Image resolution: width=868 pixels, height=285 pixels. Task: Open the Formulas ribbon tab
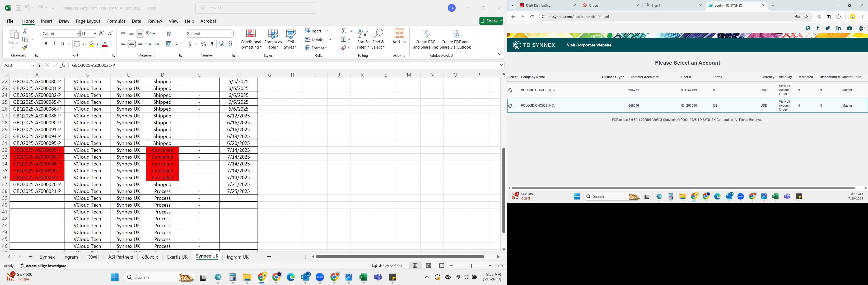click(116, 21)
